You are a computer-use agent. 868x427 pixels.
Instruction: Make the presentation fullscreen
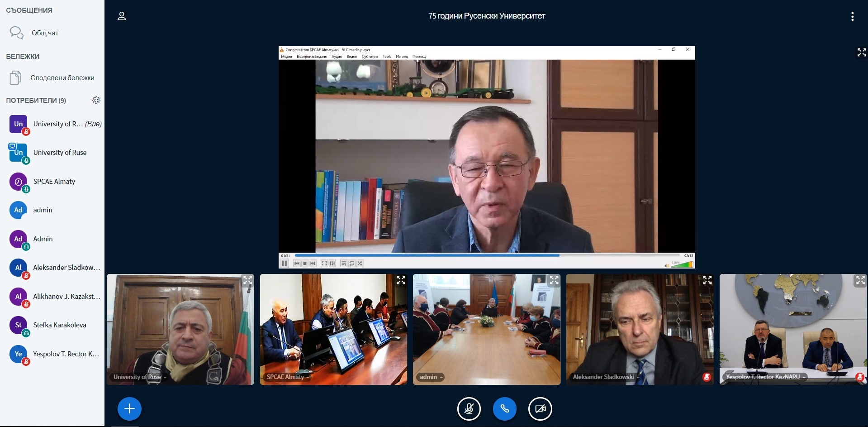[x=861, y=53]
